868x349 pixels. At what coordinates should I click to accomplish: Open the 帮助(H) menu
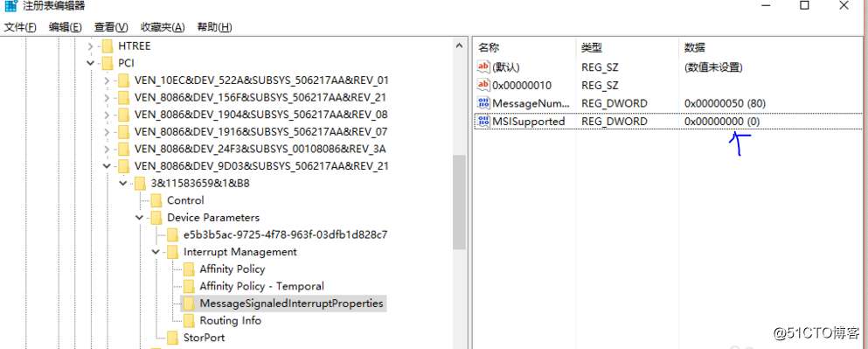tap(214, 27)
